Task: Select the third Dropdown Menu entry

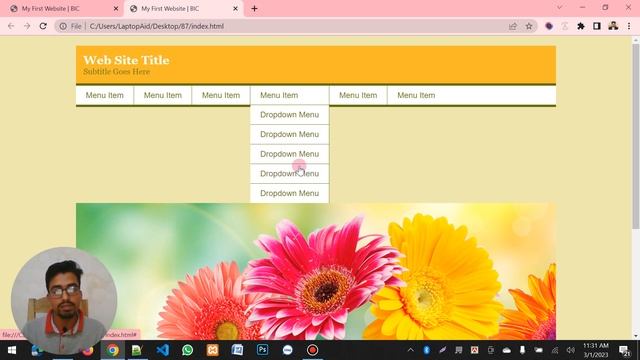Action: (x=289, y=154)
